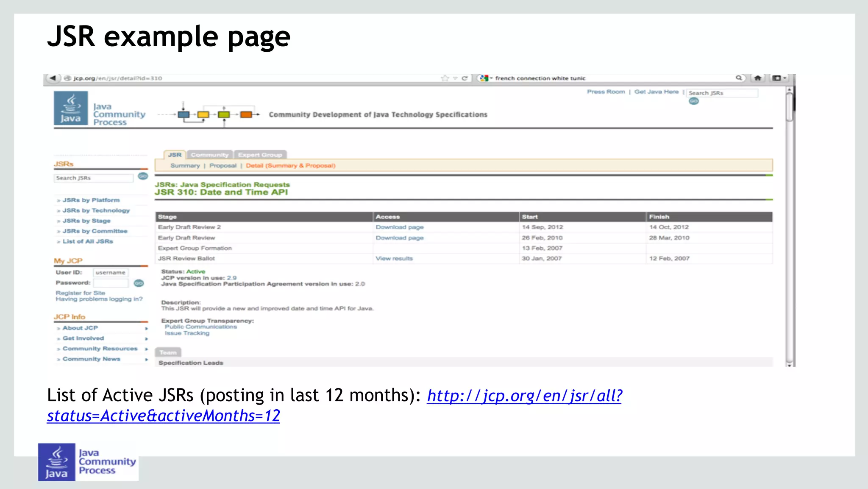Click the Go button next to Password field
The height and width of the screenshot is (489, 868).
click(x=139, y=283)
